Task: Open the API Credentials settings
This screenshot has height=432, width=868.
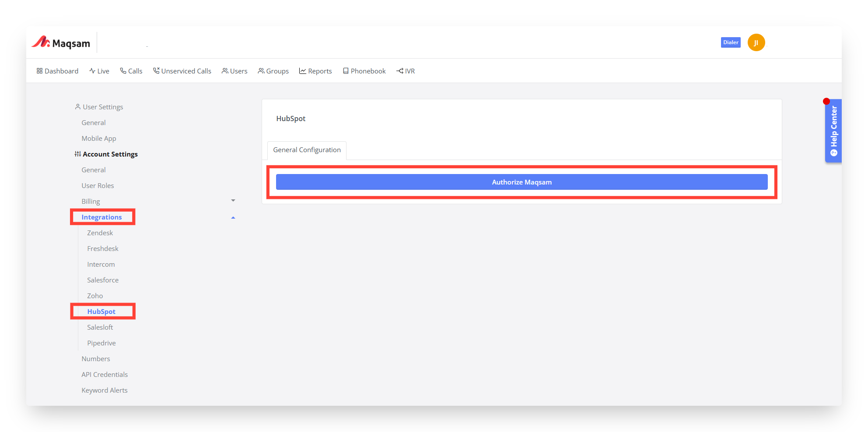Action: click(105, 375)
